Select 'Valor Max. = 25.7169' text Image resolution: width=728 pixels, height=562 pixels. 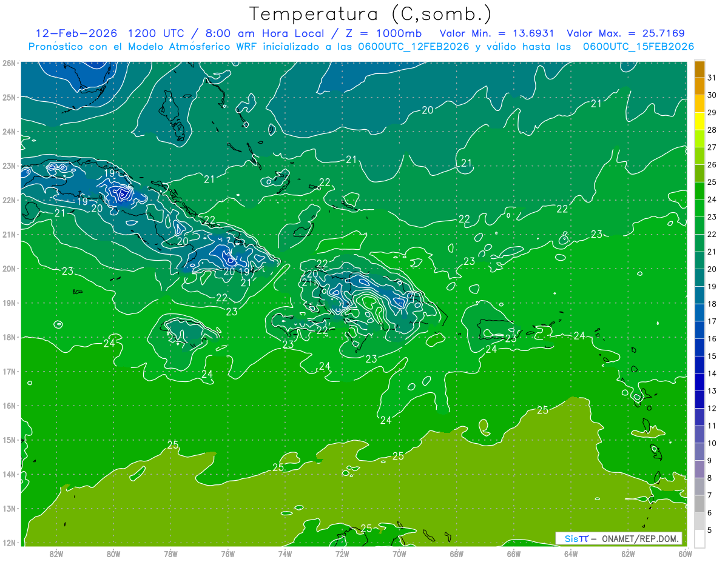coord(625,33)
